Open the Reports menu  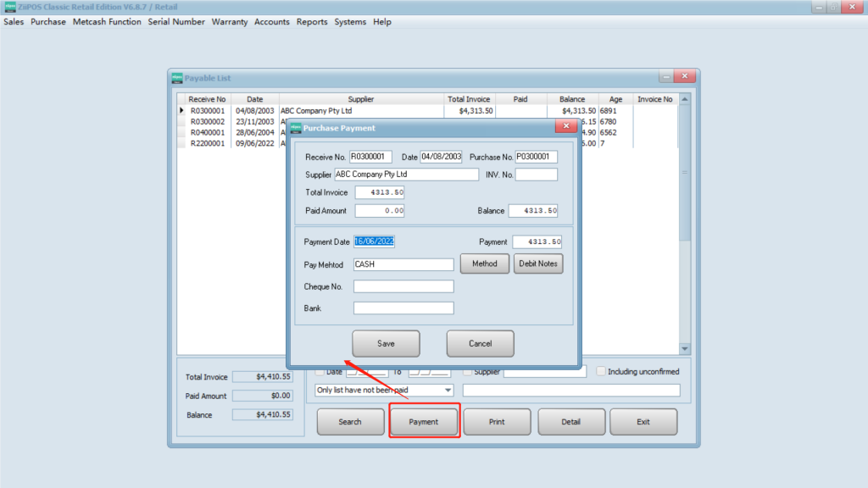tap(312, 22)
